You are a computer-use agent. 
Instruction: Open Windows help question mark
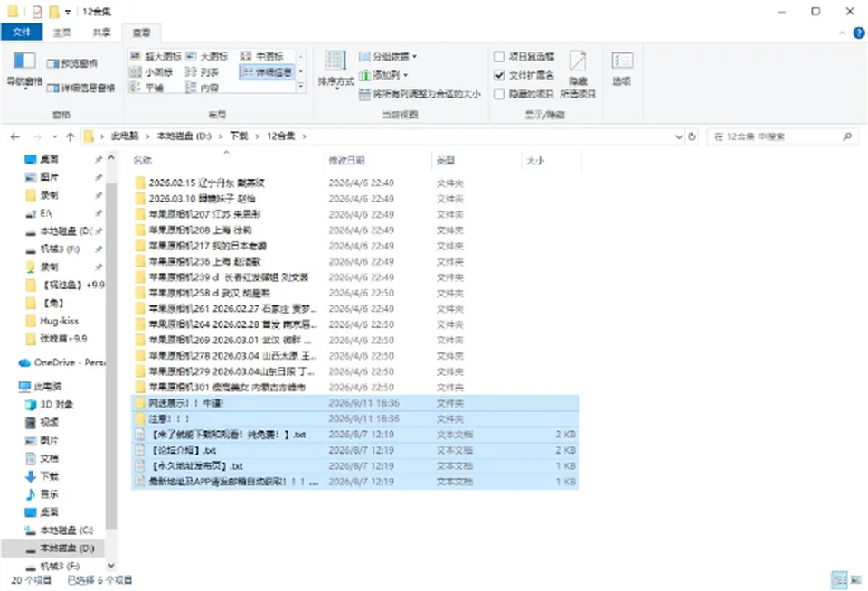coord(859,33)
